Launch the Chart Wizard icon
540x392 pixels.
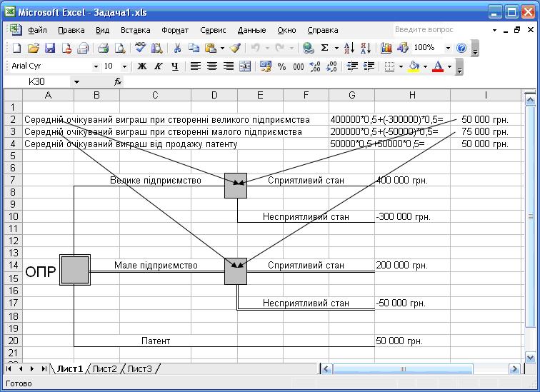click(x=386, y=48)
